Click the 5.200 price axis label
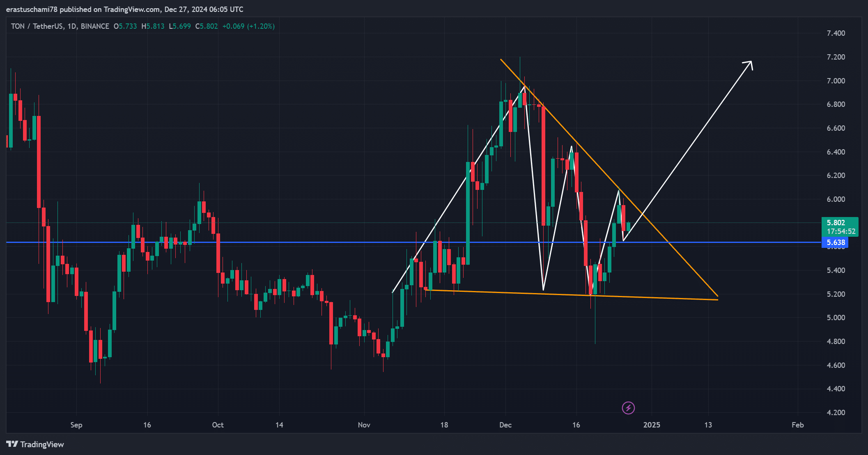The image size is (868, 455). [836, 294]
